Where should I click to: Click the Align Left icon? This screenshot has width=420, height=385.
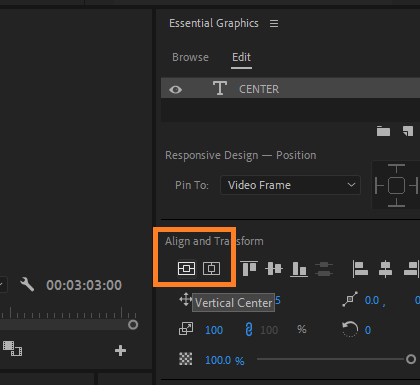click(x=360, y=269)
